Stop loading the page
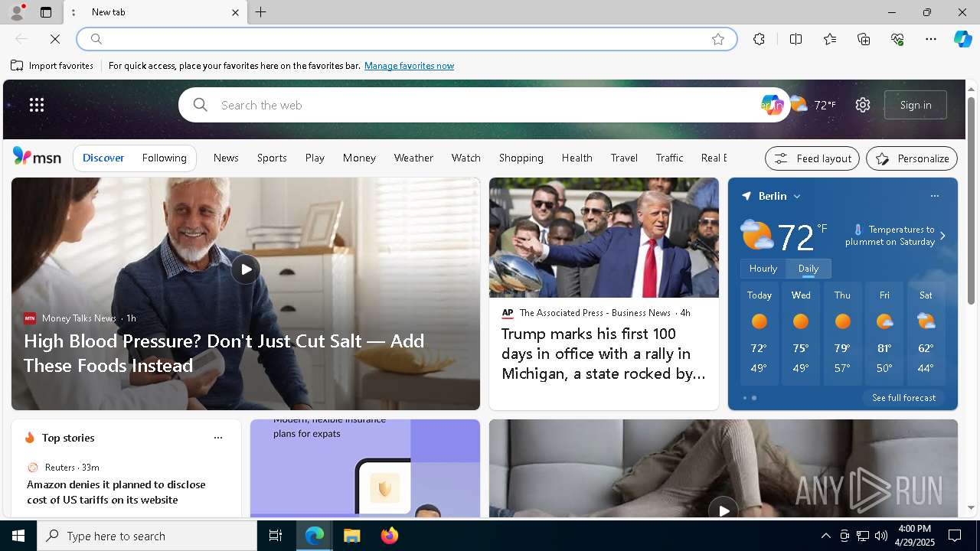 55,39
